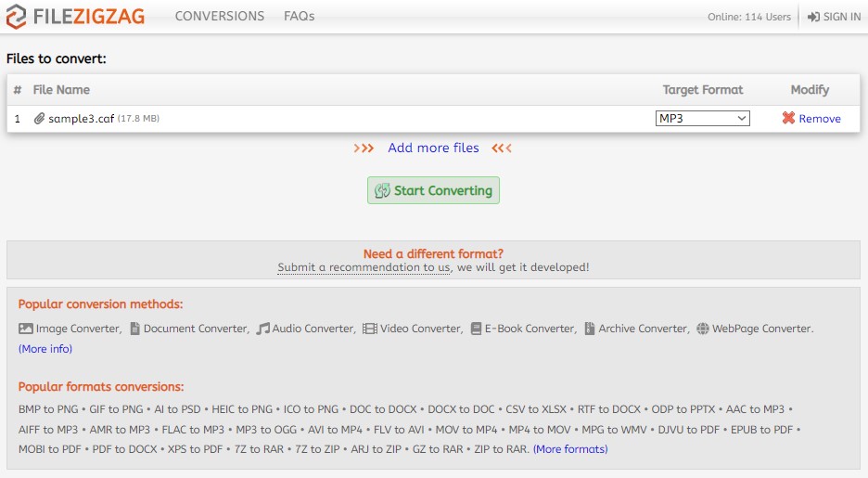Click Add more files link
Image resolution: width=868 pixels, height=478 pixels.
pyautogui.click(x=433, y=148)
